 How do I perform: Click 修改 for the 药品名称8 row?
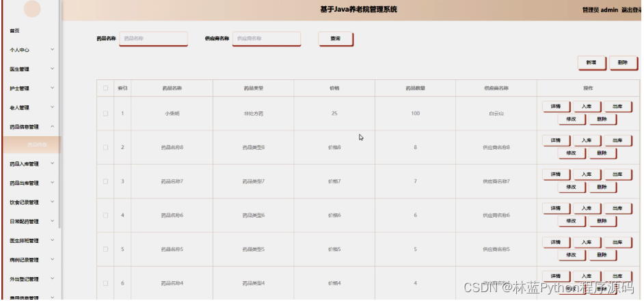coord(572,153)
